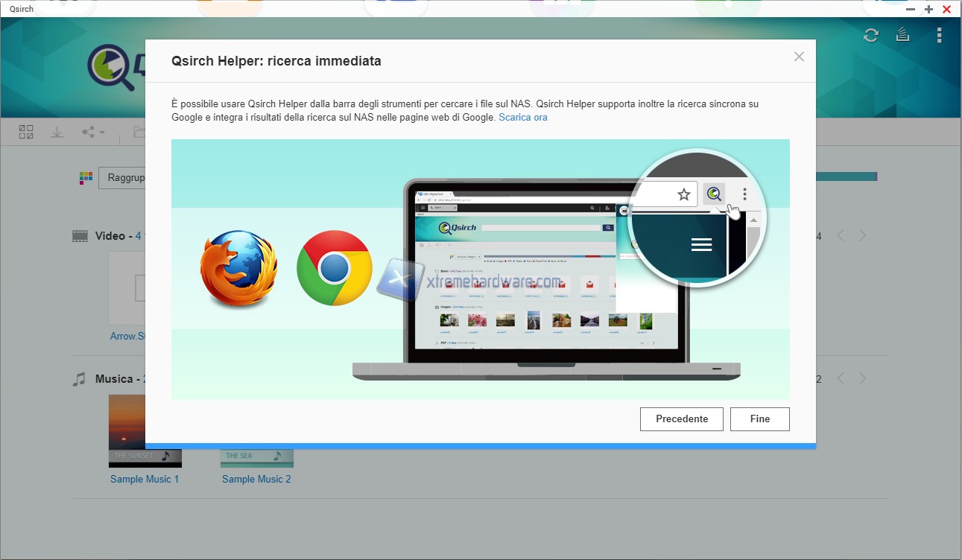Go to next page of Video results
The height and width of the screenshot is (560, 962).
point(863,235)
